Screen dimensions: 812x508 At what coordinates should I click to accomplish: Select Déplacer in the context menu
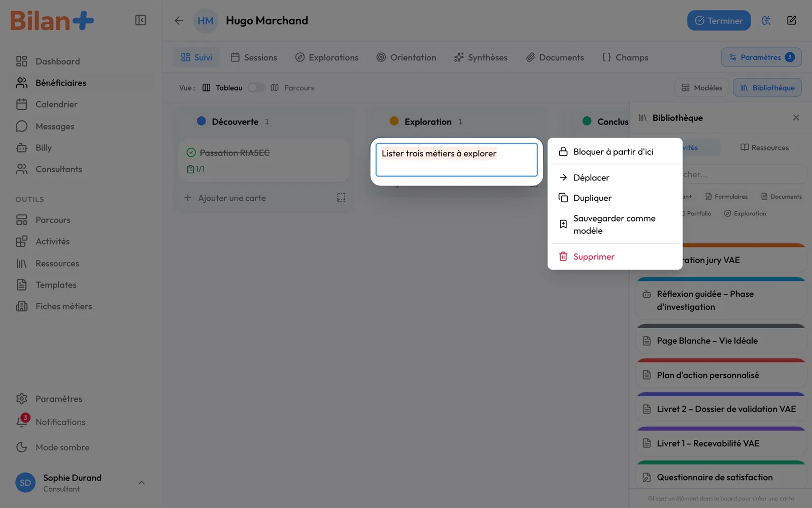(x=615, y=178)
